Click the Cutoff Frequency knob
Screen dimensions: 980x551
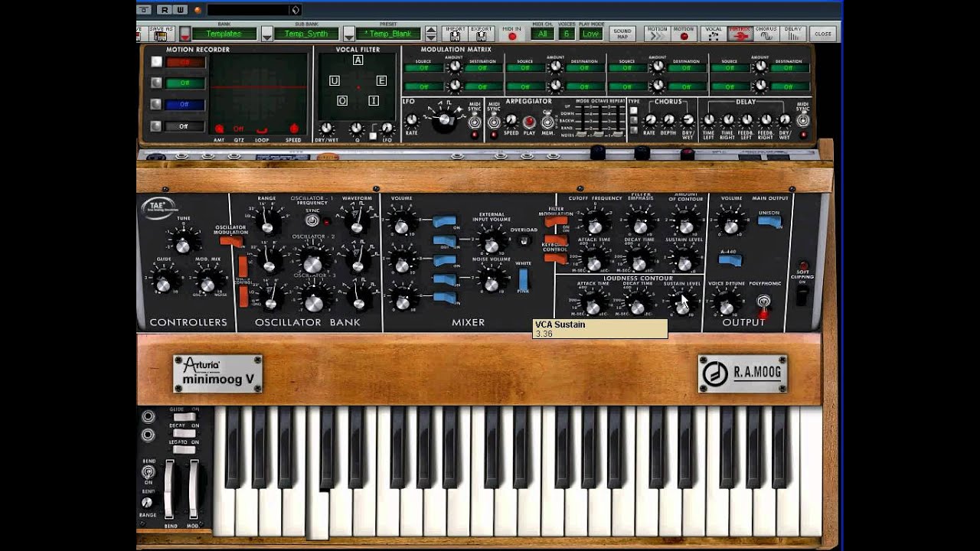596,223
